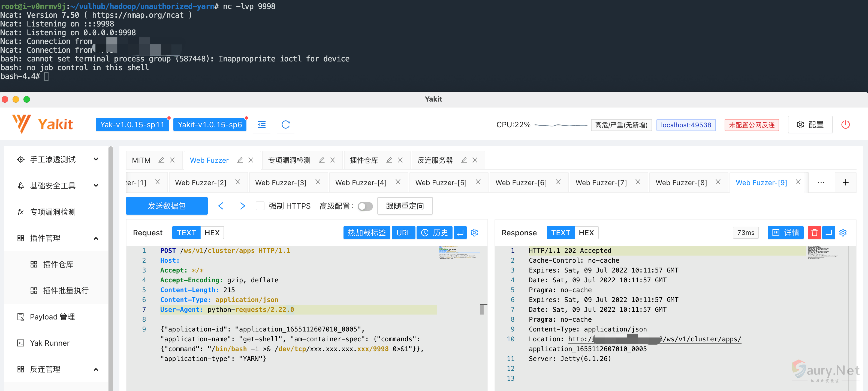Add new fuzzer tab with plus icon
Screen dimensions: 868x391
pos(845,182)
